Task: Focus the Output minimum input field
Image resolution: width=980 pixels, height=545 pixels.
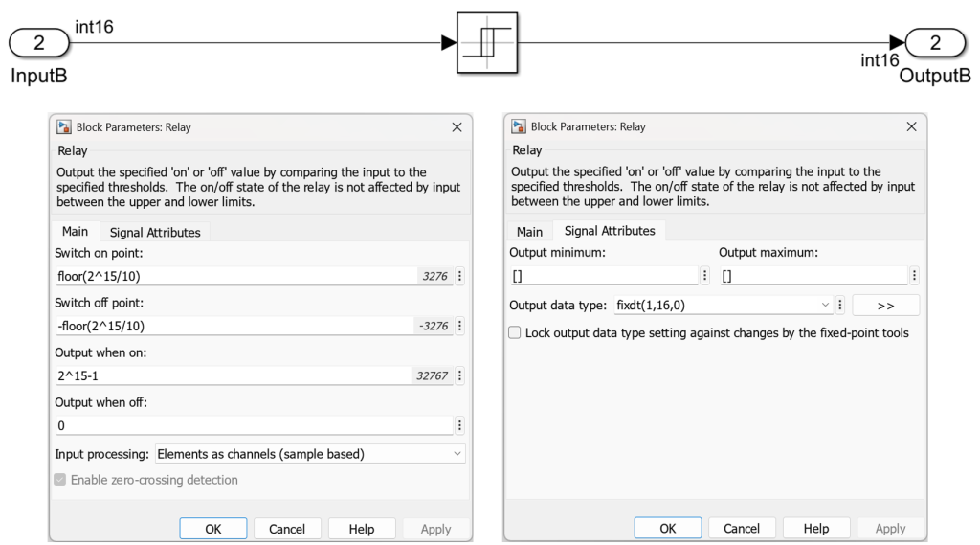Action: tap(604, 275)
